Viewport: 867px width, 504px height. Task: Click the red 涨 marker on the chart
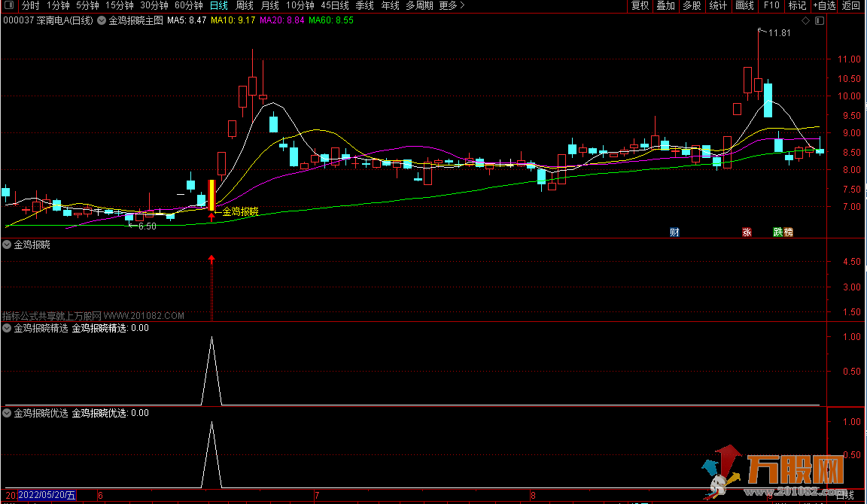click(747, 232)
